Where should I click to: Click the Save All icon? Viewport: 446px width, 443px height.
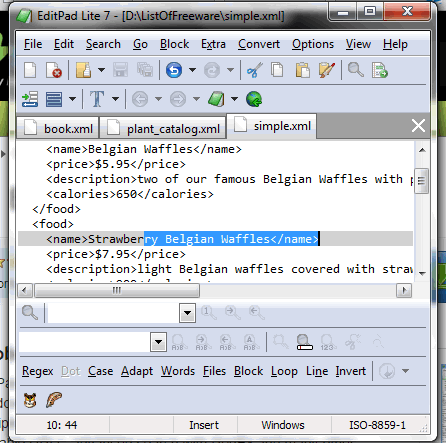pyautogui.click(x=145, y=70)
